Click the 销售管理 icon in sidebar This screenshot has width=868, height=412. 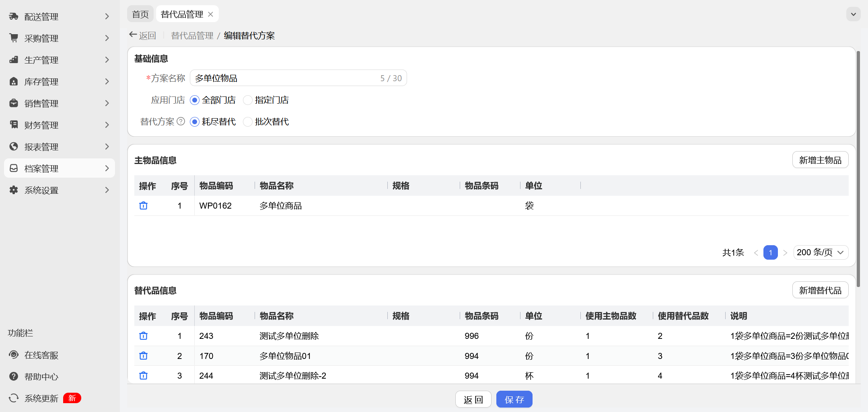pyautogui.click(x=14, y=103)
